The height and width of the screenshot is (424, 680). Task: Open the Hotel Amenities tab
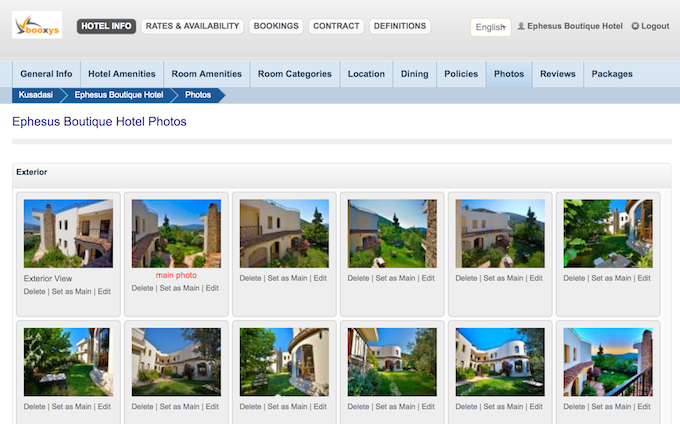[x=122, y=74]
